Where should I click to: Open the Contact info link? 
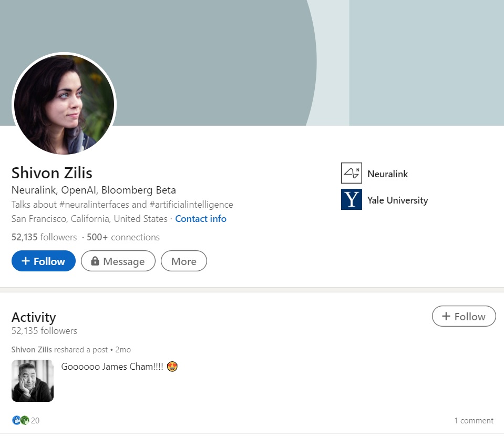point(200,219)
